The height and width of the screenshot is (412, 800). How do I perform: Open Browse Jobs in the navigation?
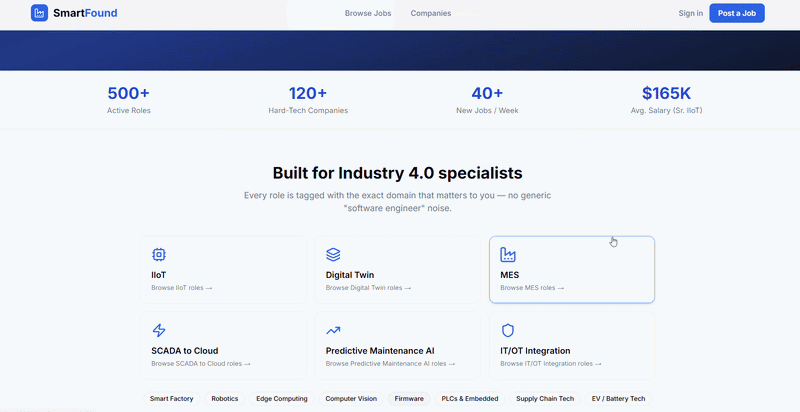click(x=368, y=13)
